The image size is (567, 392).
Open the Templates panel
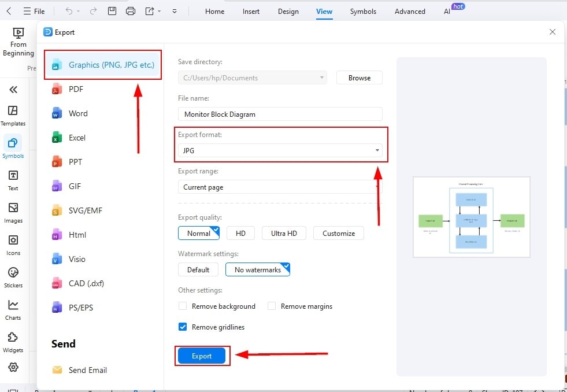click(x=13, y=113)
